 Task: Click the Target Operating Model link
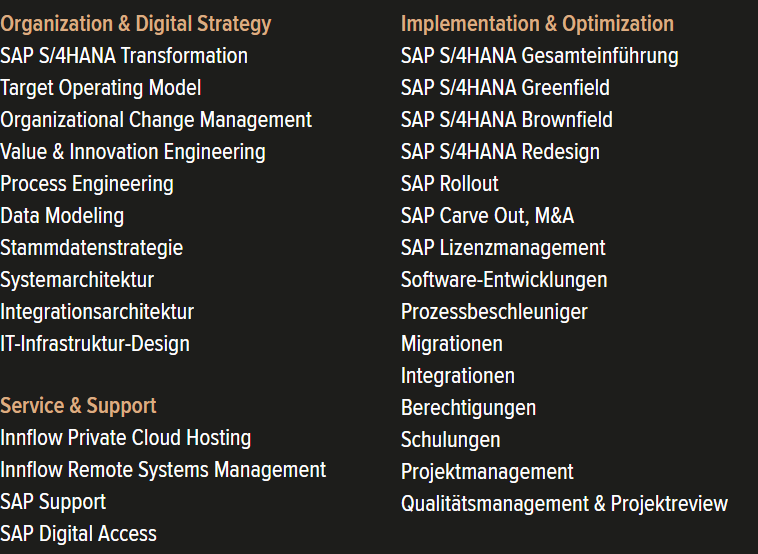tap(101, 88)
